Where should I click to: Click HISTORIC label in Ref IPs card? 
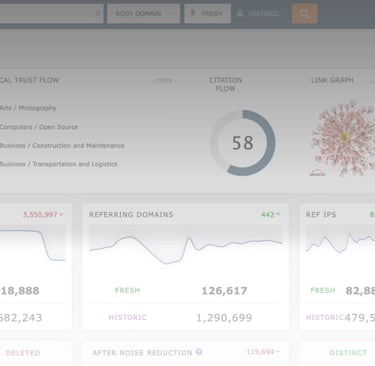(325, 317)
